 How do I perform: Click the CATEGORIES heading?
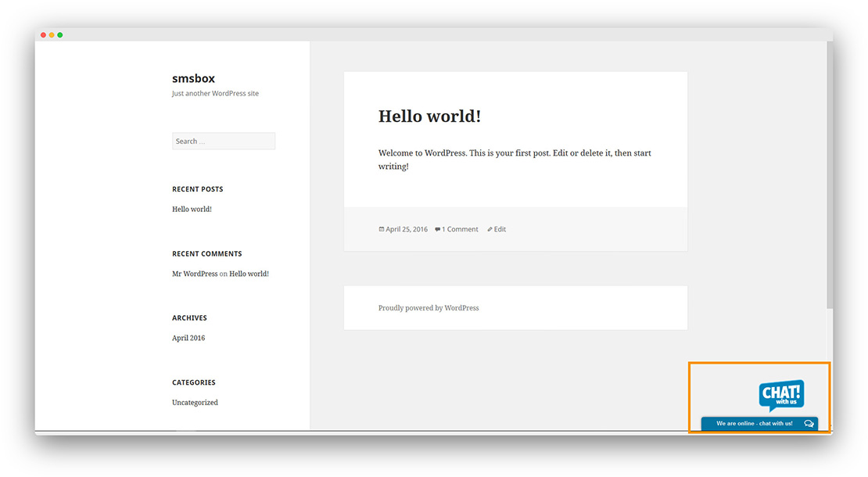click(x=194, y=383)
